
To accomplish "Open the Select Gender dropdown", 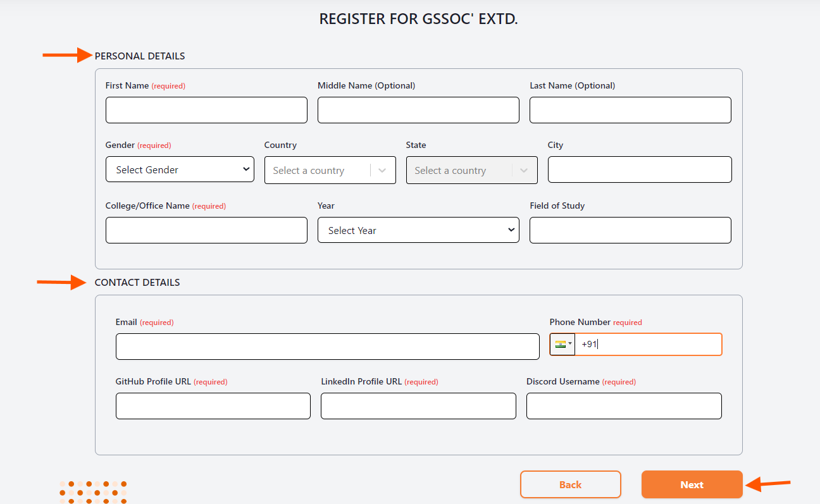I will (x=180, y=169).
